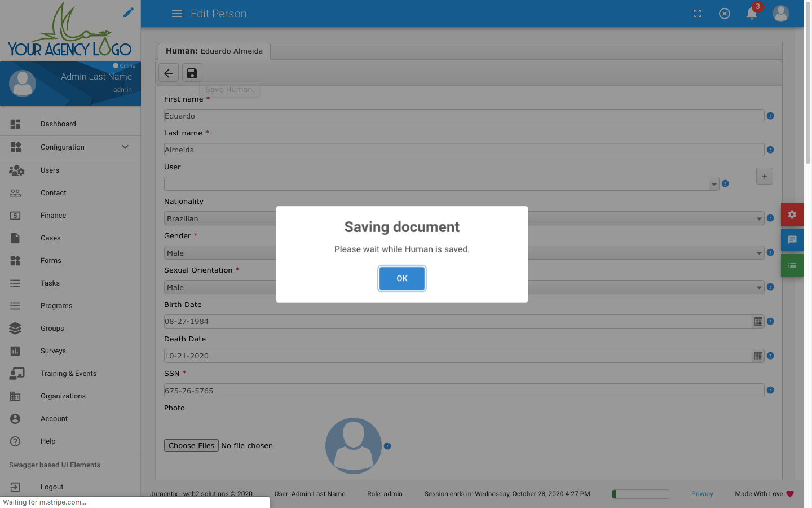This screenshot has height=508, width=812.
Task: Click plus button to add User
Action: 765,177
